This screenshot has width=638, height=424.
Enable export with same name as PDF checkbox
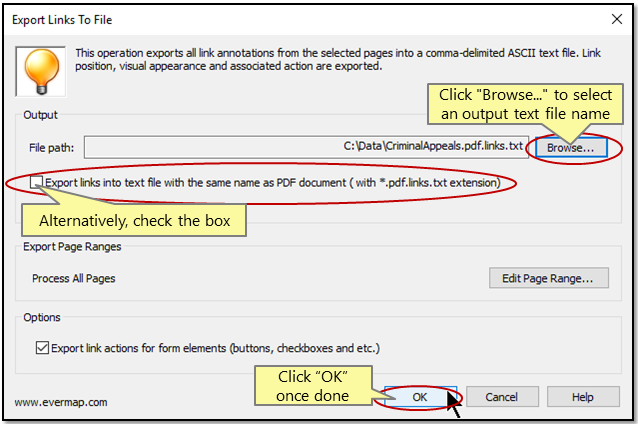pyautogui.click(x=37, y=183)
